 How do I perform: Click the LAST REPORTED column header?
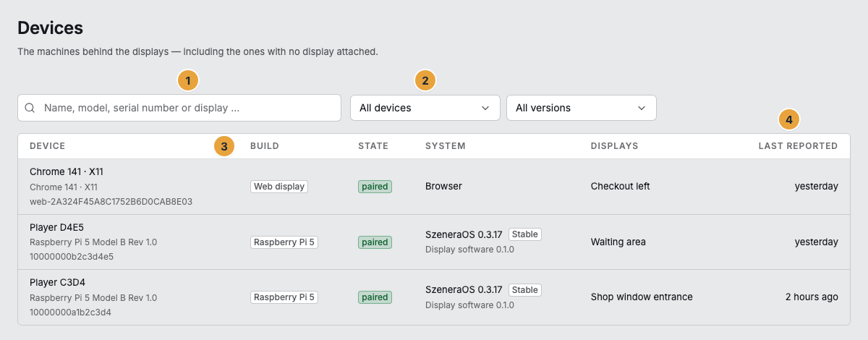(x=798, y=146)
